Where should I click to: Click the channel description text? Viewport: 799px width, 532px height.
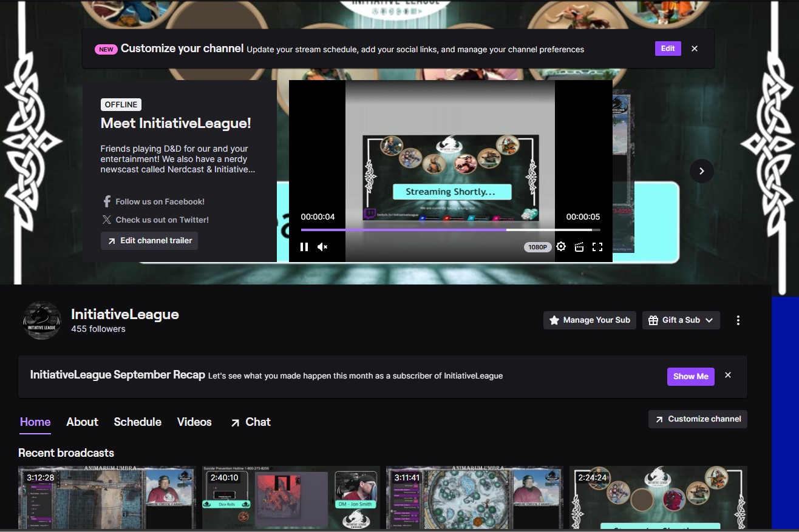click(x=178, y=159)
